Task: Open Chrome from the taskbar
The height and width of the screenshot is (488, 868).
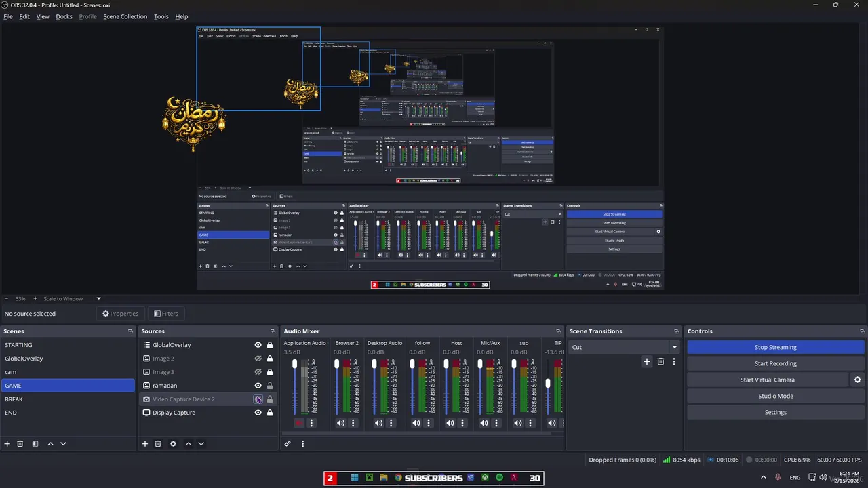Action: pos(398,478)
